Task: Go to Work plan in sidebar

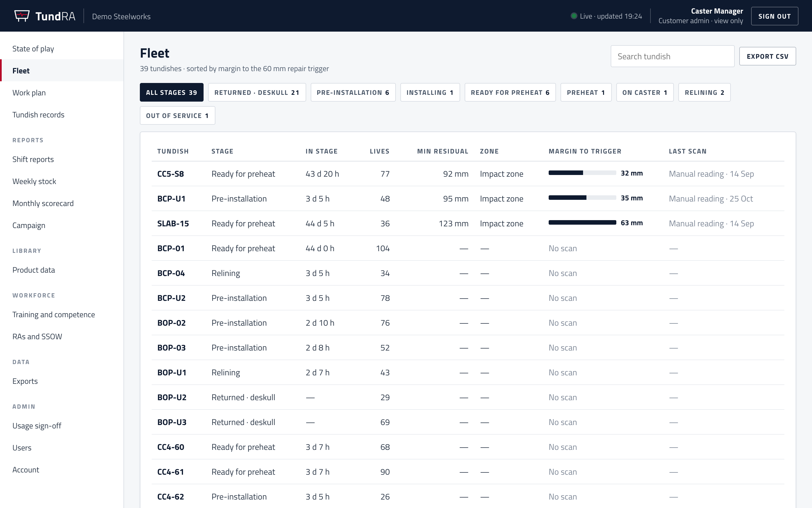Action: click(62, 93)
